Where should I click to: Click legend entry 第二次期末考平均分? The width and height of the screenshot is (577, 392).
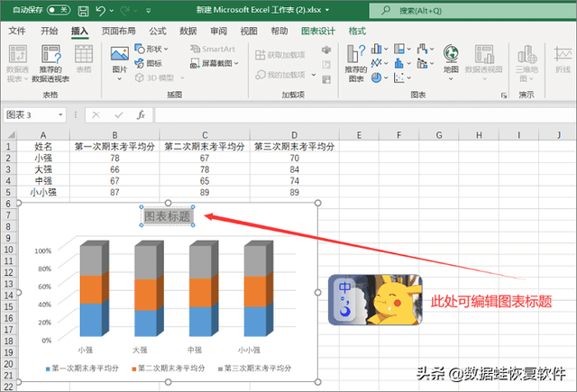pyautogui.click(x=169, y=368)
